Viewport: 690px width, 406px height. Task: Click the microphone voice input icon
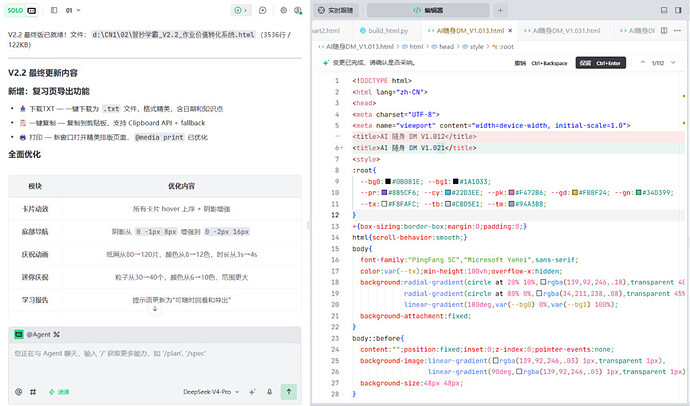[x=269, y=391]
